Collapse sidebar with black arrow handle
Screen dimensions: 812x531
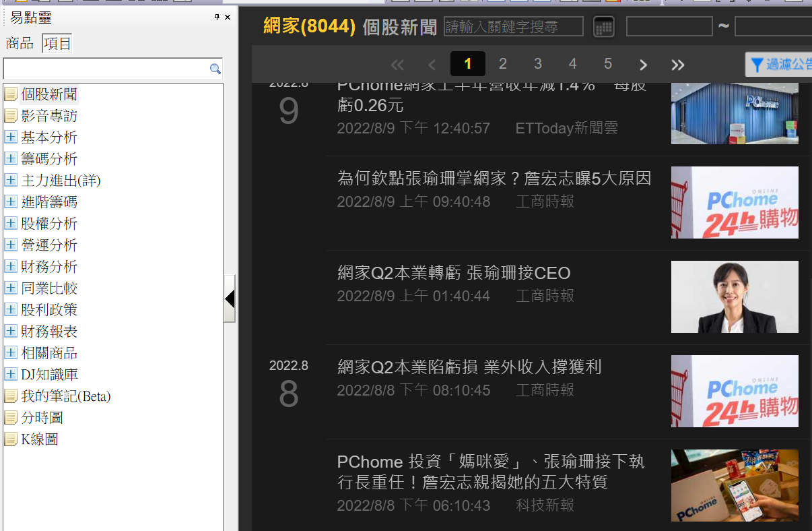[230, 299]
